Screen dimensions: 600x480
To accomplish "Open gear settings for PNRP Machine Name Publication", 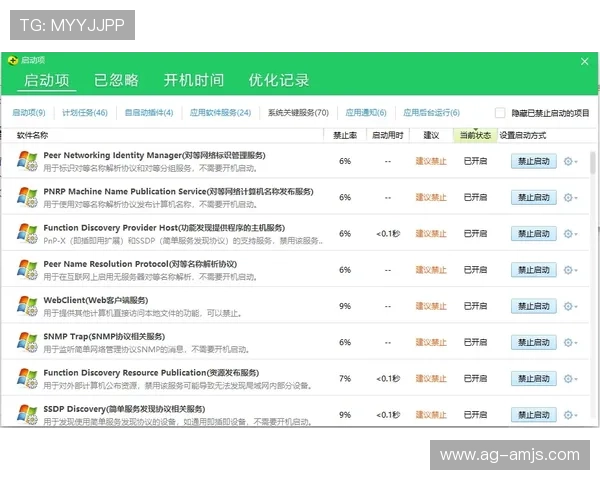I will tap(570, 198).
